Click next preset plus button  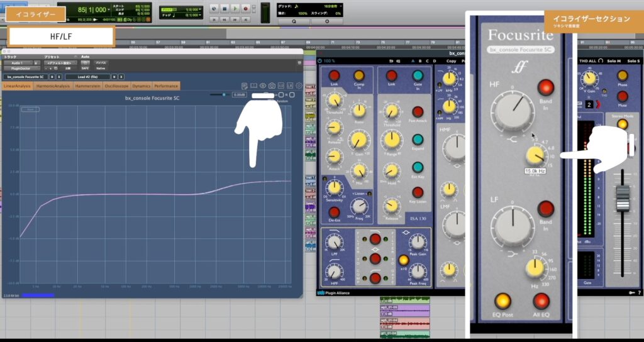click(50, 68)
